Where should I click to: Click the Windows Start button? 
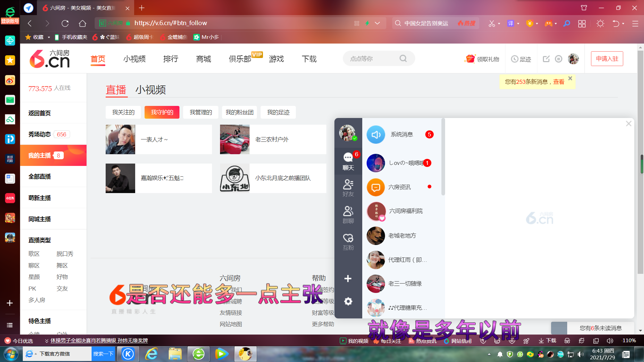[x=11, y=354]
